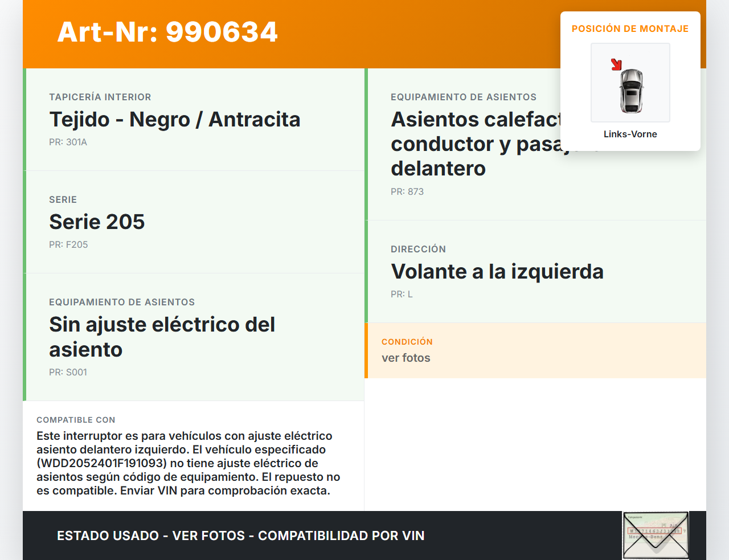Image resolution: width=729 pixels, height=560 pixels.
Task: Click the 'DIRECCIÓN' label
Action: 419,249
